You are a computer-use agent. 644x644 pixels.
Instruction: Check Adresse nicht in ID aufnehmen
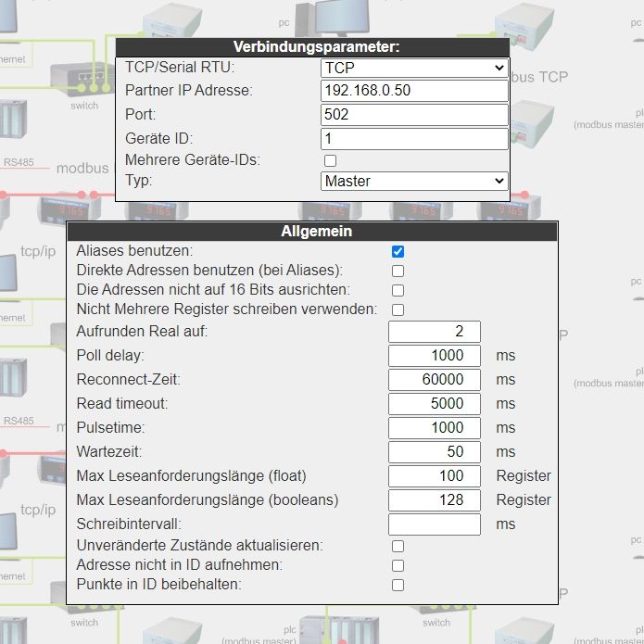coord(398,565)
